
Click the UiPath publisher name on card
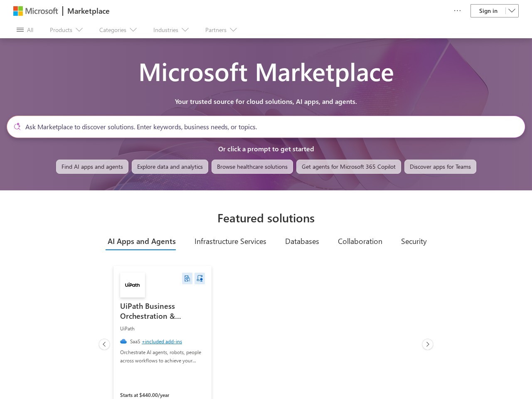point(127,329)
